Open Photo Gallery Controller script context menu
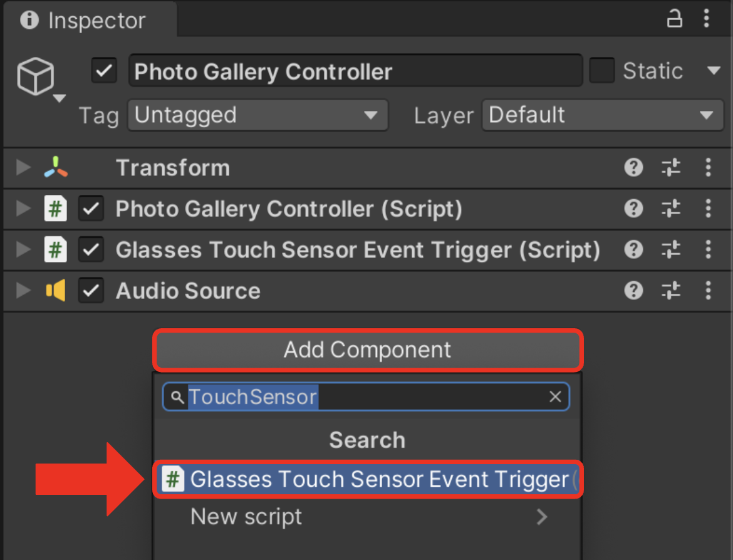733x560 pixels. [708, 209]
